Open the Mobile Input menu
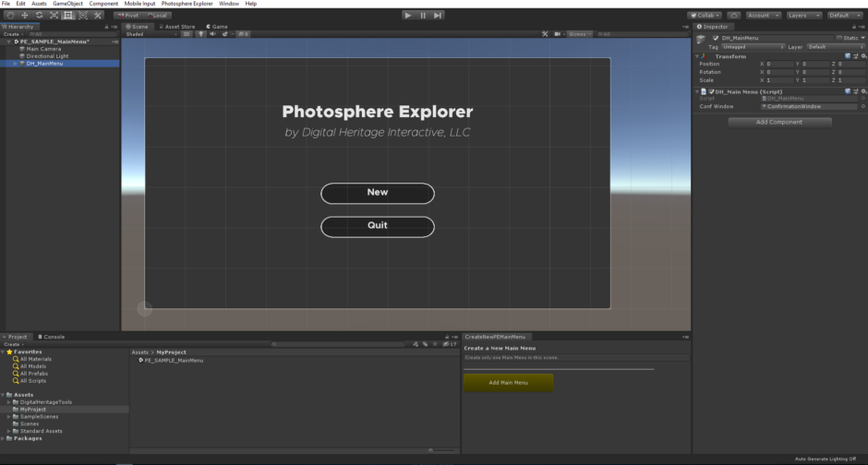 tap(139, 4)
